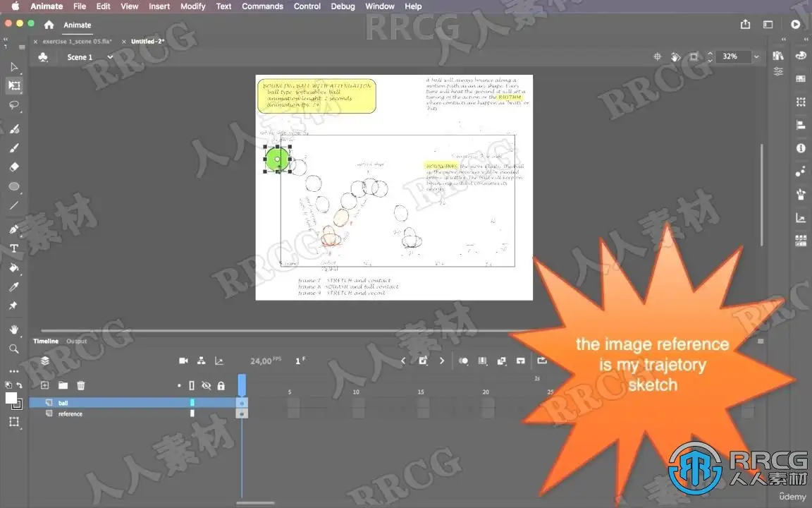Select the Asset Warp pin tool
The height and width of the screenshot is (508, 812).
(14, 306)
